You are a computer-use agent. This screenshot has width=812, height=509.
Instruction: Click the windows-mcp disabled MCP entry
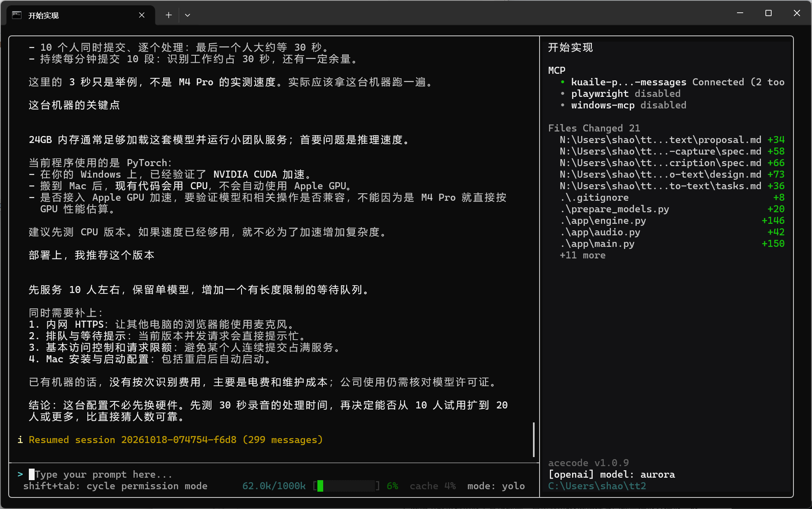pyautogui.click(x=629, y=105)
